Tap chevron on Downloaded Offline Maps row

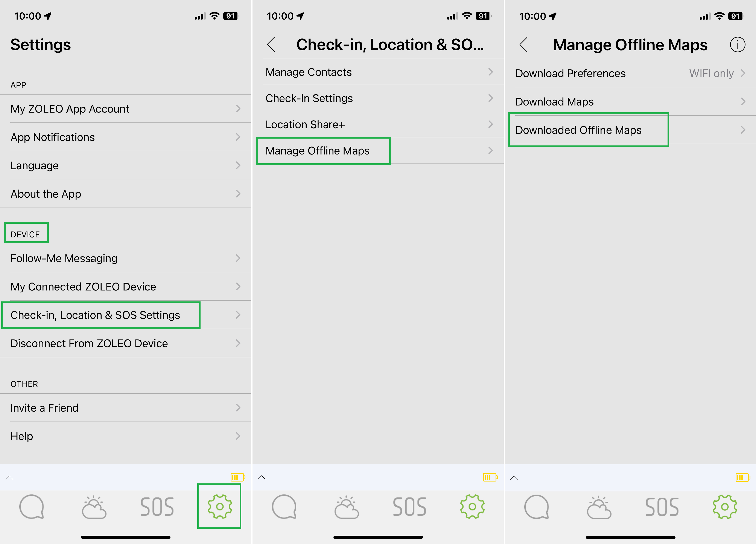(x=743, y=130)
